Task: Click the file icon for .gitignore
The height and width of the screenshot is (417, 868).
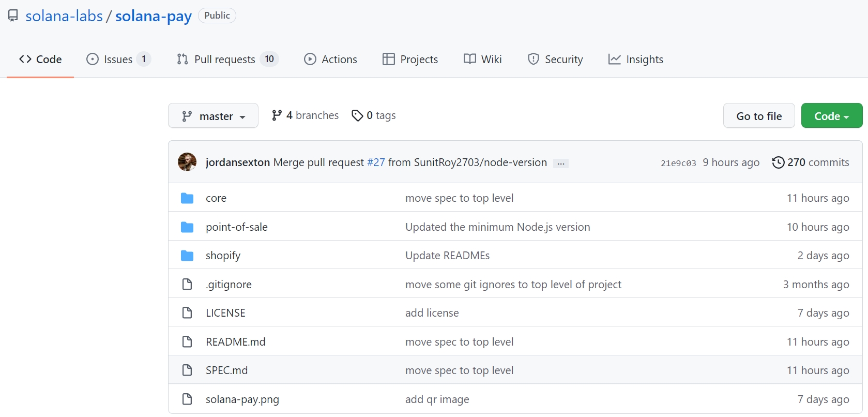Action: pos(187,284)
